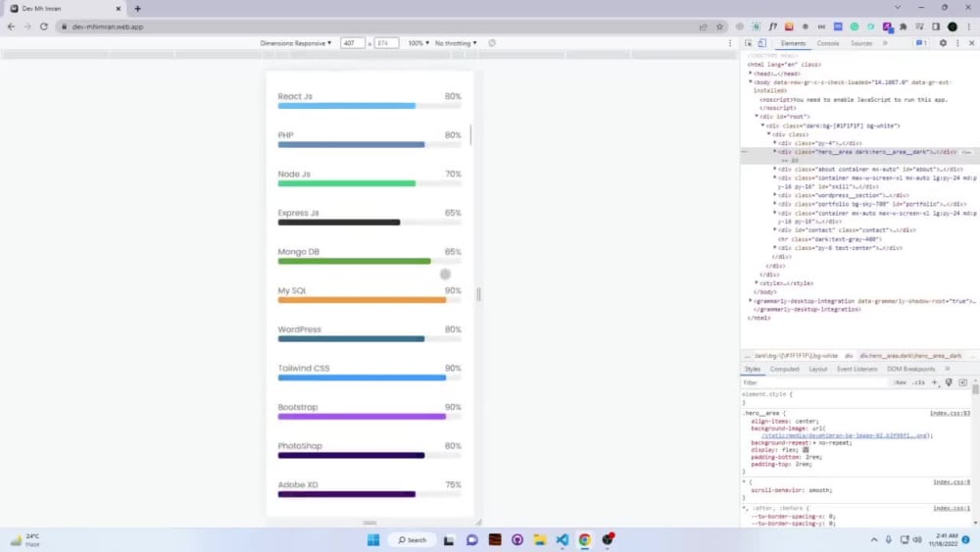This screenshot has height=552, width=980.
Task: Switch to the Elements tab
Action: point(793,43)
